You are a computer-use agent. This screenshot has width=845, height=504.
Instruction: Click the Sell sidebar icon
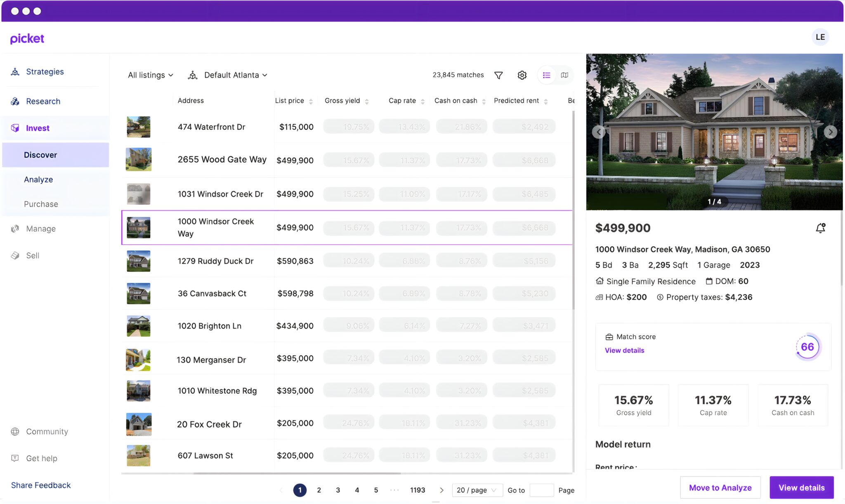pyautogui.click(x=15, y=256)
